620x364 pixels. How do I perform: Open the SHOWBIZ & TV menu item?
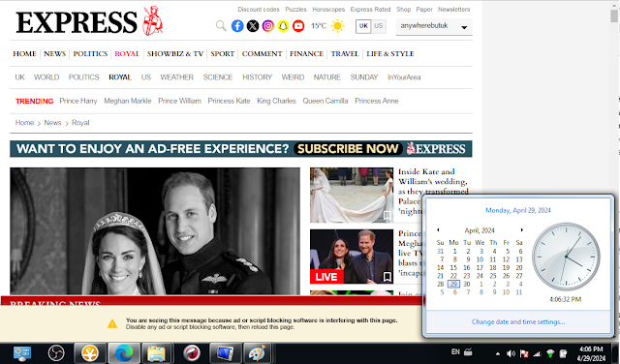[175, 54]
